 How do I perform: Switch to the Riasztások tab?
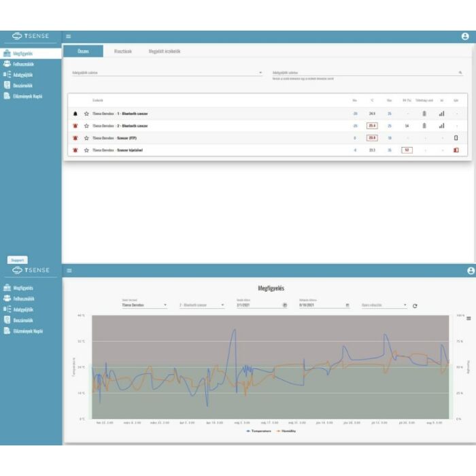tap(122, 51)
